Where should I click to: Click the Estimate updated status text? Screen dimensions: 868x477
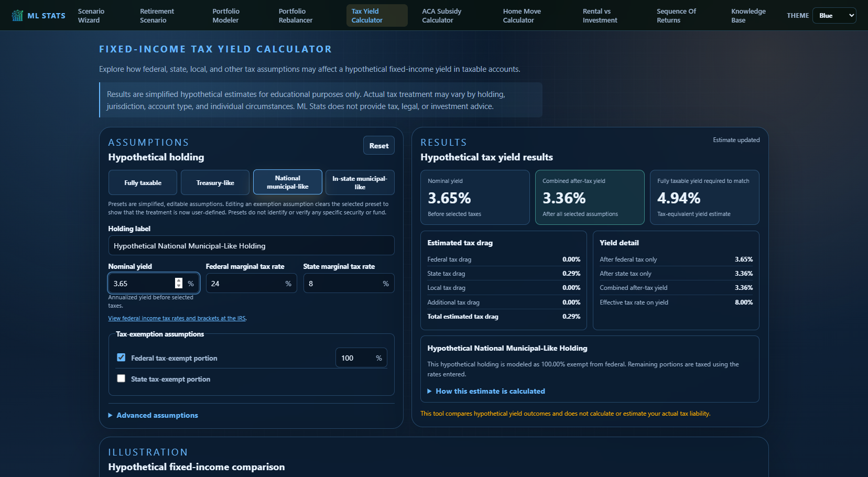point(736,140)
